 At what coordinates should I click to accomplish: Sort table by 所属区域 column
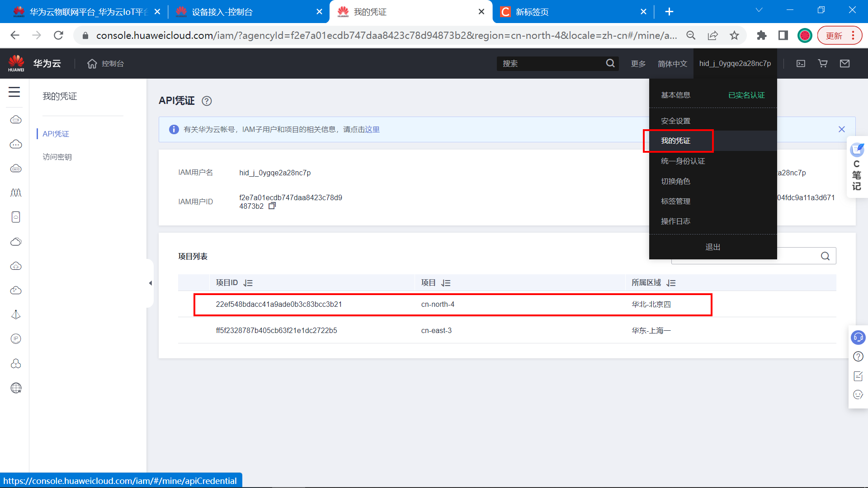(x=671, y=283)
